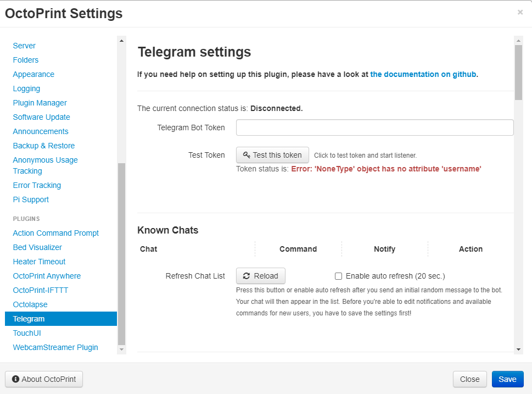Click the sidebar scrollbar down arrow
This screenshot has width=532, height=394.
click(121, 349)
